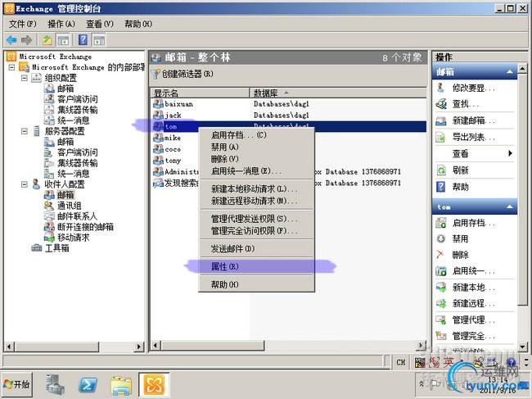The image size is (532, 399).
Task: Open the 文件(F) menu
Action: pyautogui.click(x=22, y=24)
